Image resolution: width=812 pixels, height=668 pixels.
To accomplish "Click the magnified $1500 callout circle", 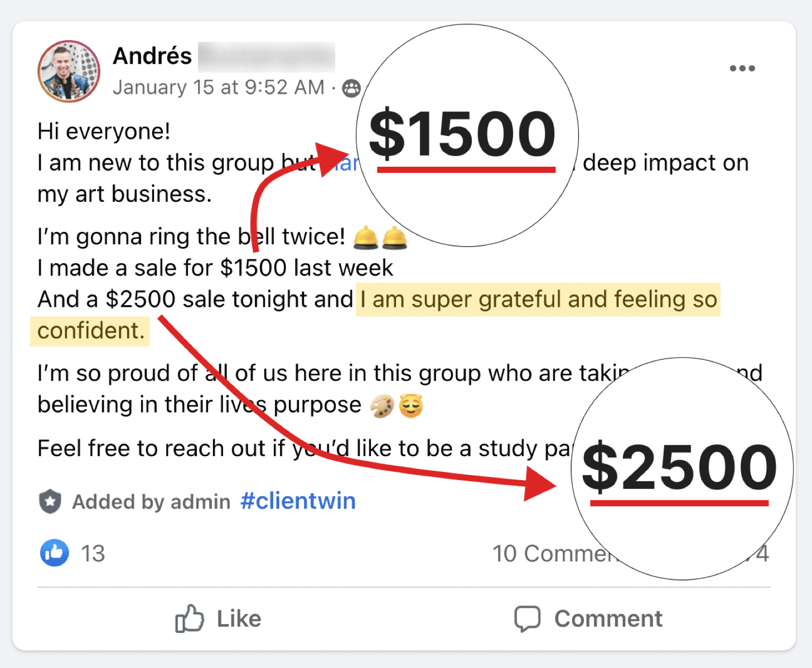I will pyautogui.click(x=467, y=135).
